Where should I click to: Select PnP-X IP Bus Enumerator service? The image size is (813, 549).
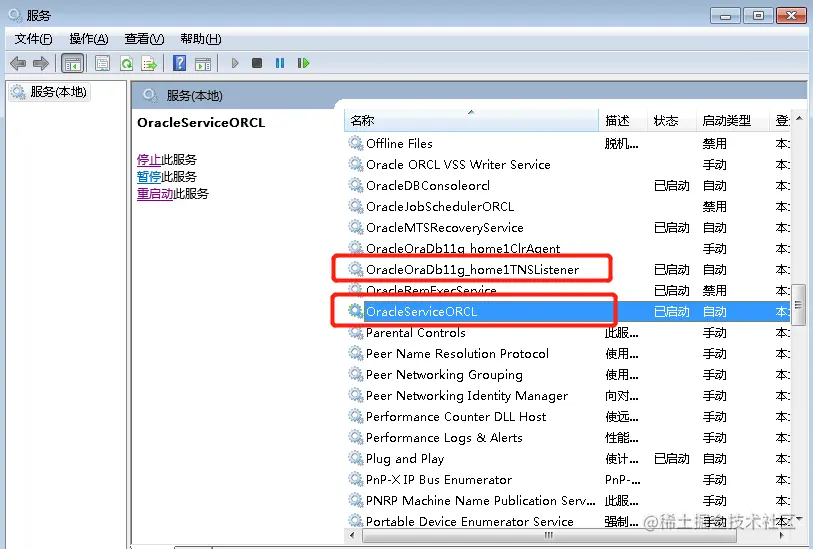pos(568,480)
